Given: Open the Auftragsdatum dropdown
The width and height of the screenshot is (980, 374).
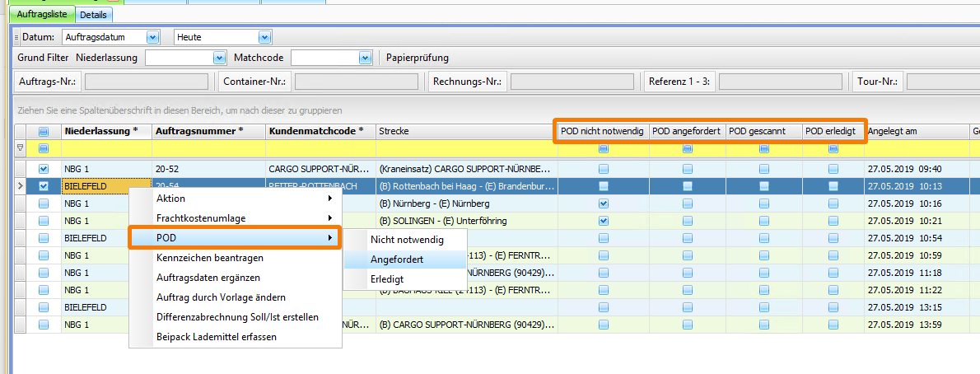Looking at the screenshot, I should (x=152, y=37).
